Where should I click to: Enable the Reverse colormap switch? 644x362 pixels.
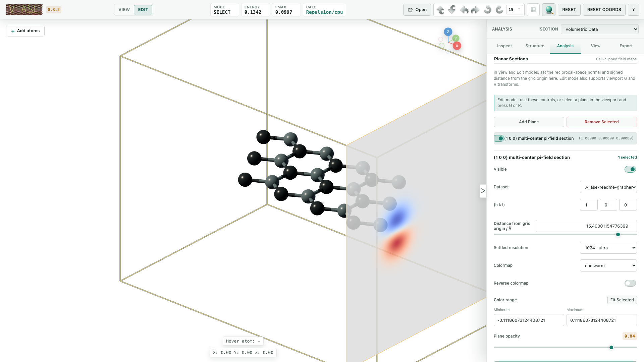coord(630,283)
